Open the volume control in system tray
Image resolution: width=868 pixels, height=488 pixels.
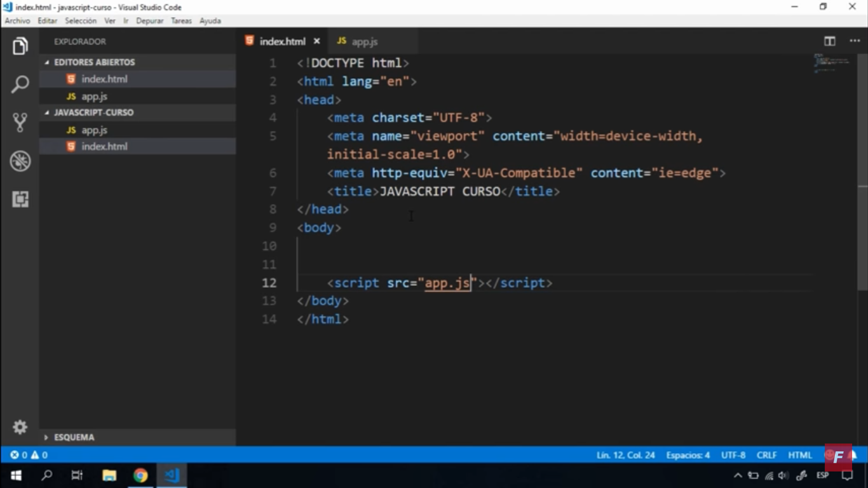(x=783, y=475)
